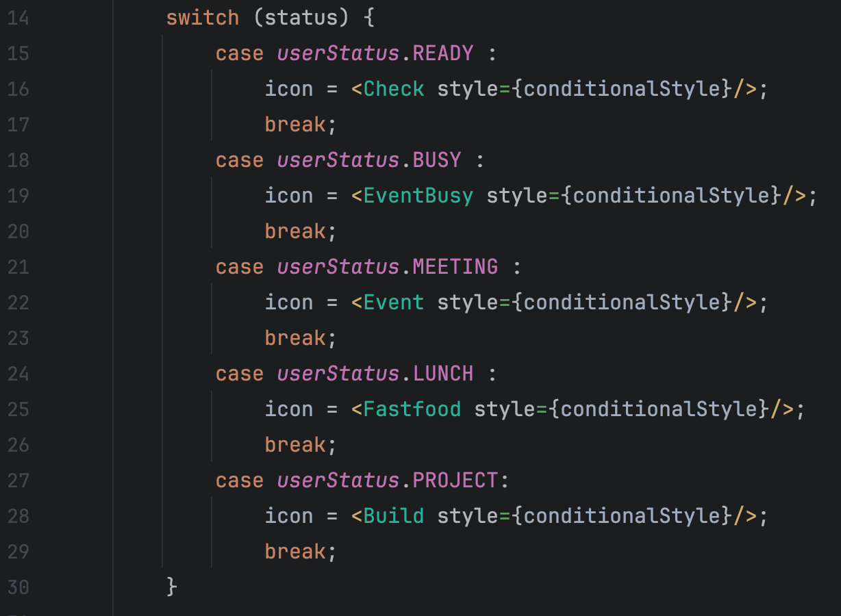
Task: Click userStatus on line 18
Action: [x=338, y=159]
